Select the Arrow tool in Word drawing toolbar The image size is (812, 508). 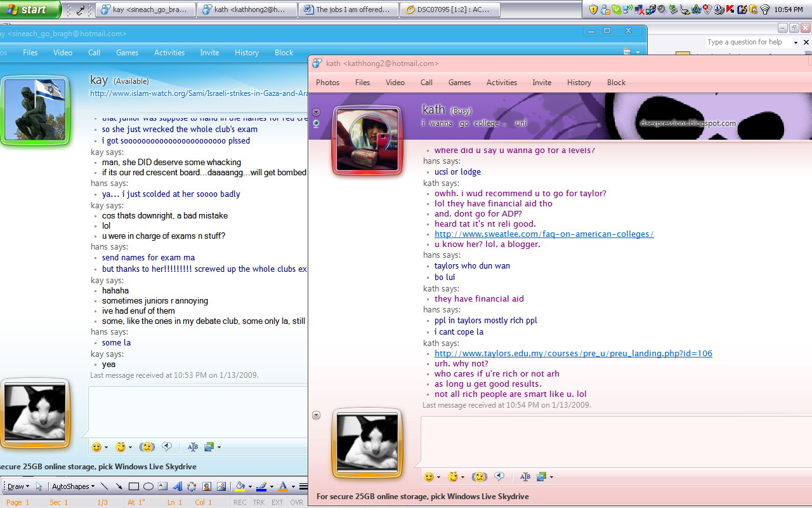tap(119, 486)
